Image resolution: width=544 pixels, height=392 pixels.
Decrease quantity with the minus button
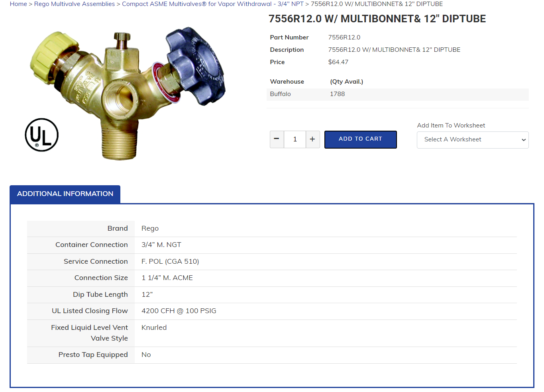[x=277, y=139]
